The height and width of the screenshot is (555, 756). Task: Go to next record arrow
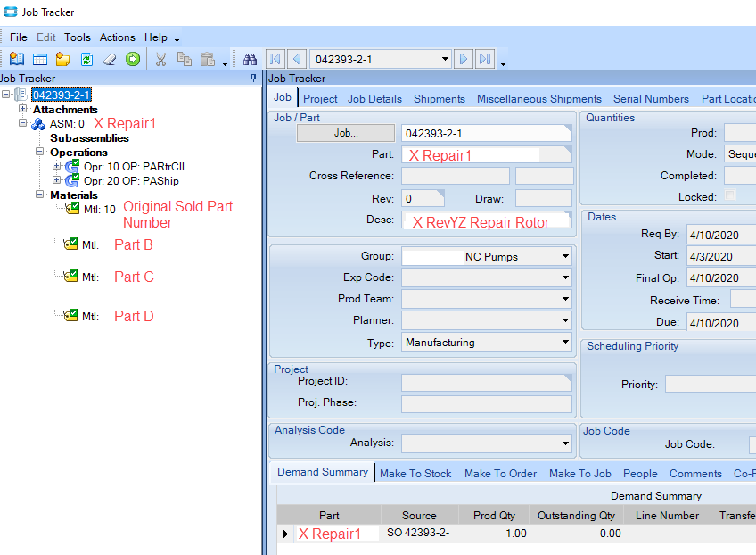click(x=464, y=60)
